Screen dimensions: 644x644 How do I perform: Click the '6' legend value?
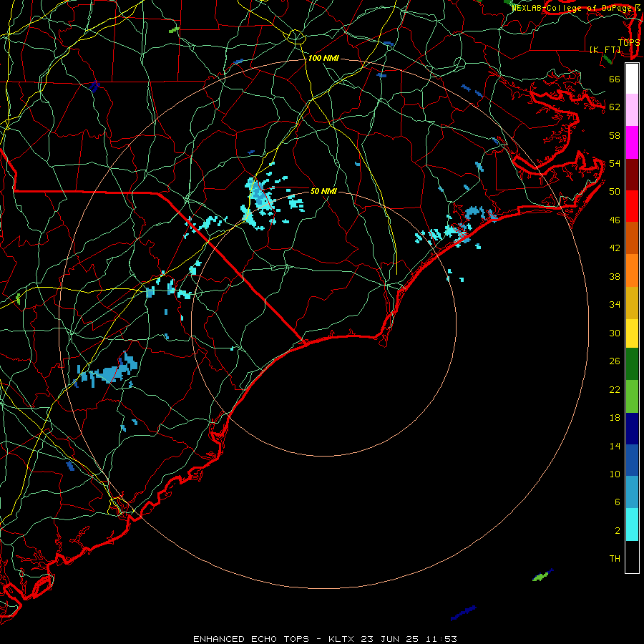pyautogui.click(x=617, y=502)
